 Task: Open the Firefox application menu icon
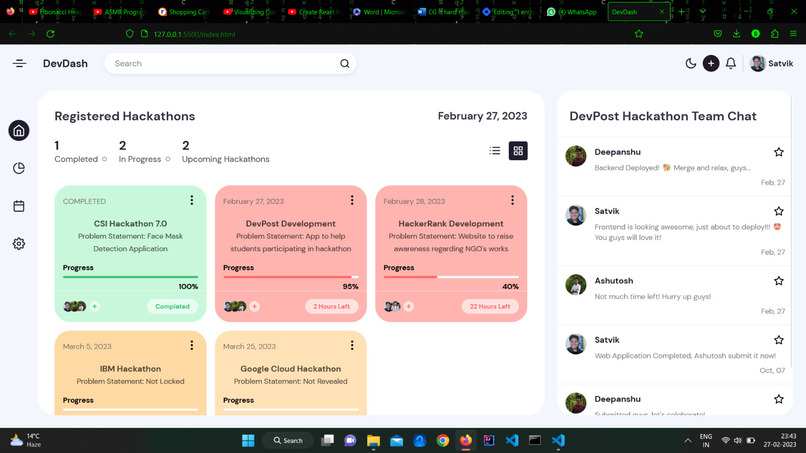[x=794, y=33]
